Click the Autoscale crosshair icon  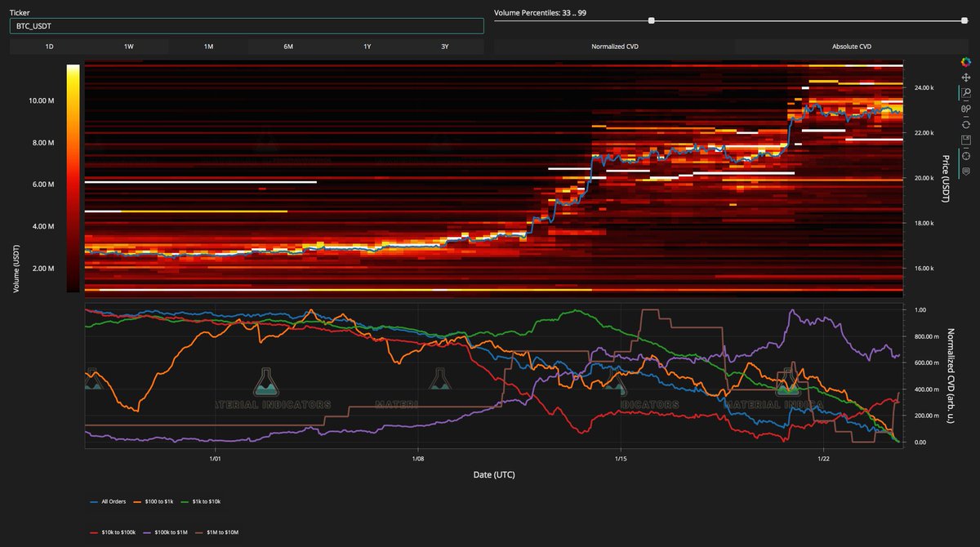tap(966, 154)
